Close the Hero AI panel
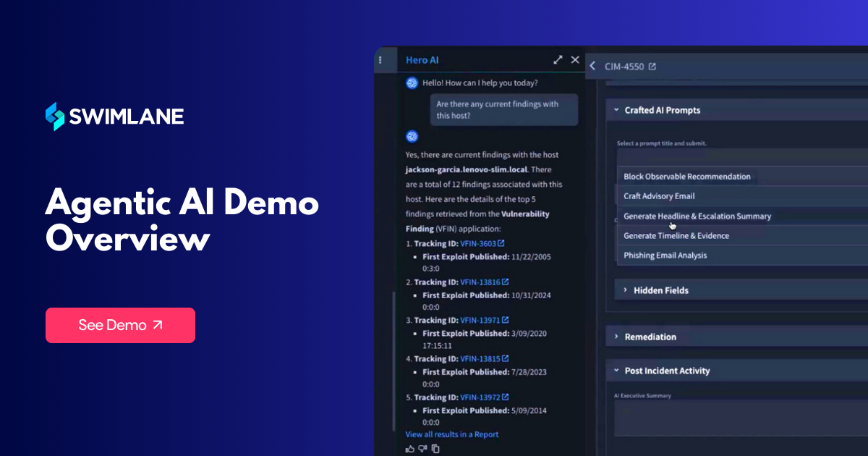Image resolution: width=868 pixels, height=456 pixels. (575, 60)
